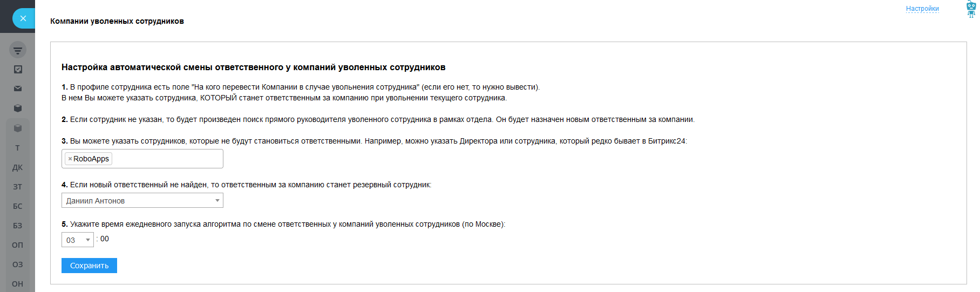This screenshot has width=980, height=292.
Task: Select the 'ОП' sidebar item
Action: point(18,245)
